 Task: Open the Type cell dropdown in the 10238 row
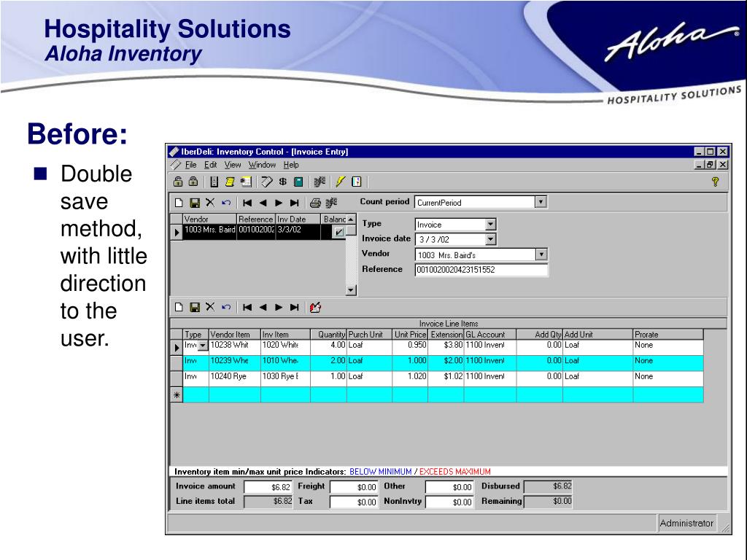(203, 345)
